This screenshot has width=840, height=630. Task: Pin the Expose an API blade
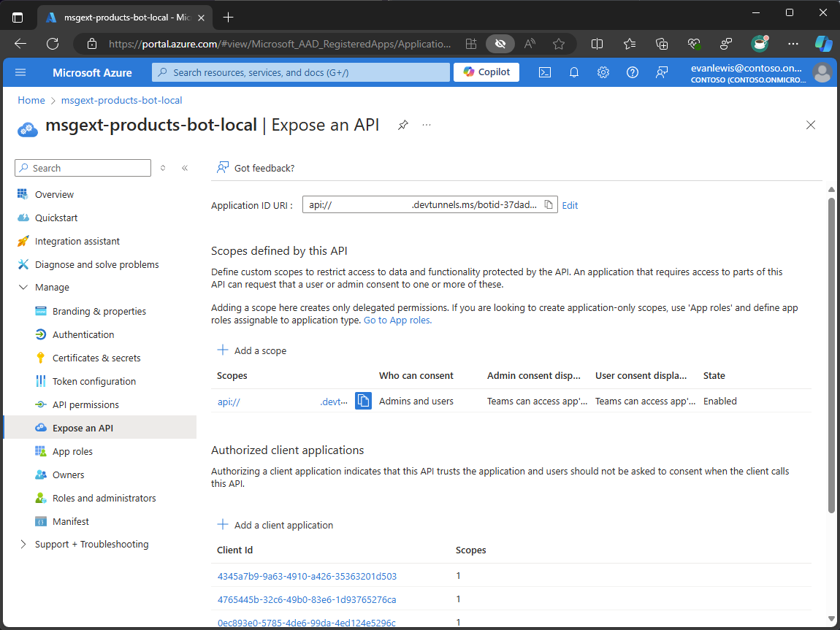pos(403,126)
